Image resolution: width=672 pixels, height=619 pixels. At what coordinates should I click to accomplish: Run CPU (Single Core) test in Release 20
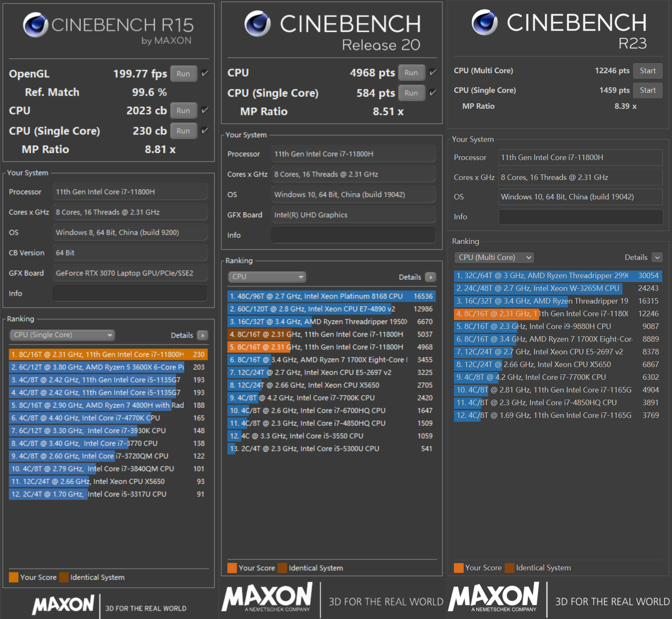[x=411, y=93]
